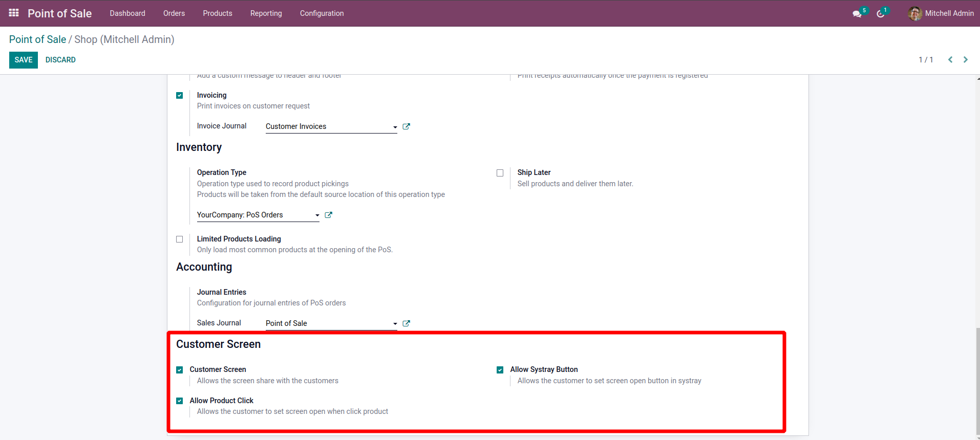The width and height of the screenshot is (980, 440).
Task: Go to next record arrow
Action: point(966,60)
